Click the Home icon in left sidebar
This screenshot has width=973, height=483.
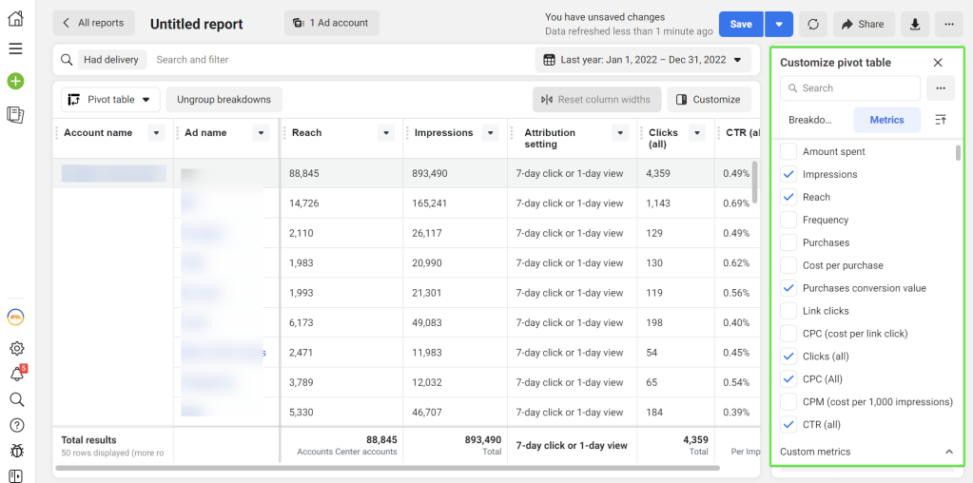pos(15,19)
